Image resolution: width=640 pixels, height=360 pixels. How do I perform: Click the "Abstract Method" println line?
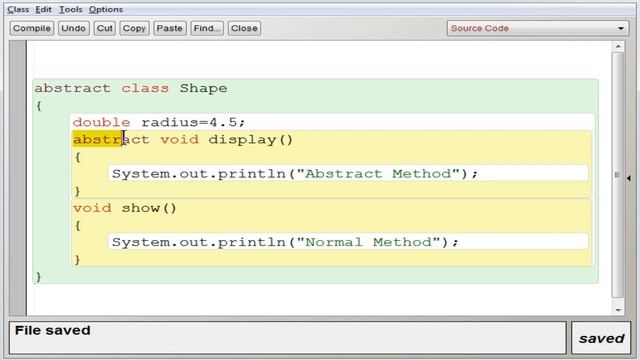pyautogui.click(x=295, y=173)
